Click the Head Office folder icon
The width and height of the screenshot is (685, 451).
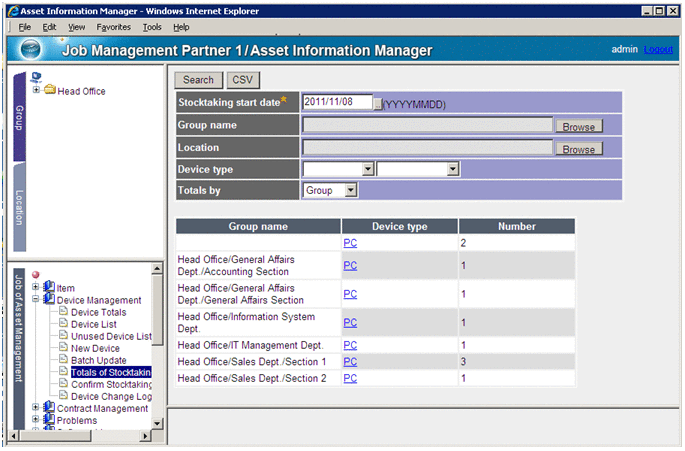coord(50,91)
